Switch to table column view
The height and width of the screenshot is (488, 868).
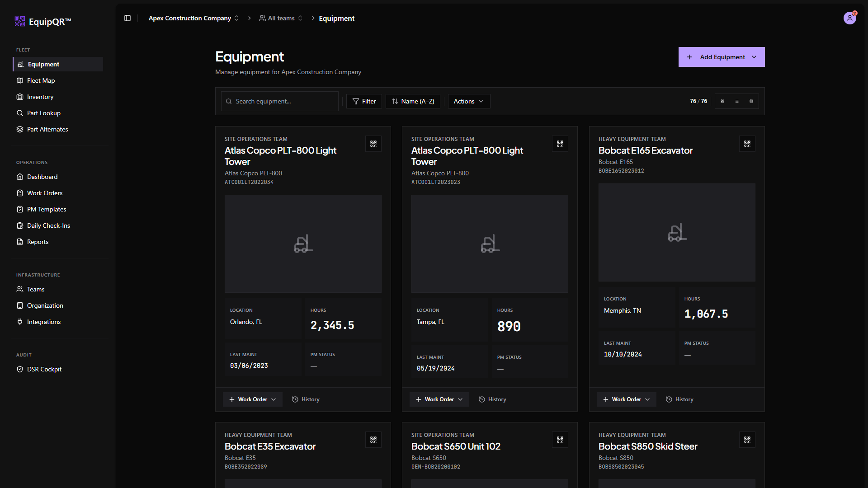(x=751, y=101)
